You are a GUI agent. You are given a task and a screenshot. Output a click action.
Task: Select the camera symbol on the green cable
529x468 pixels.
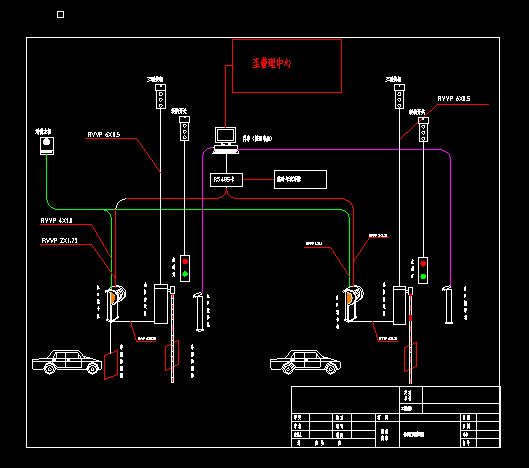47,146
